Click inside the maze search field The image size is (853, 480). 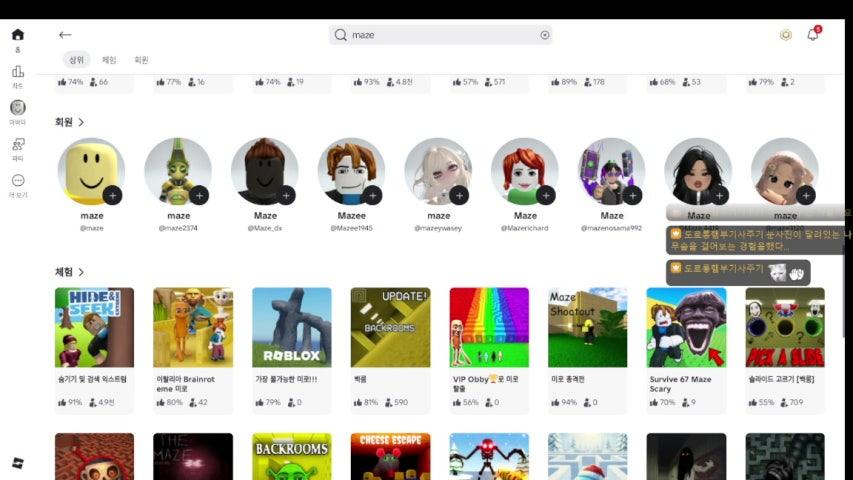(440, 35)
